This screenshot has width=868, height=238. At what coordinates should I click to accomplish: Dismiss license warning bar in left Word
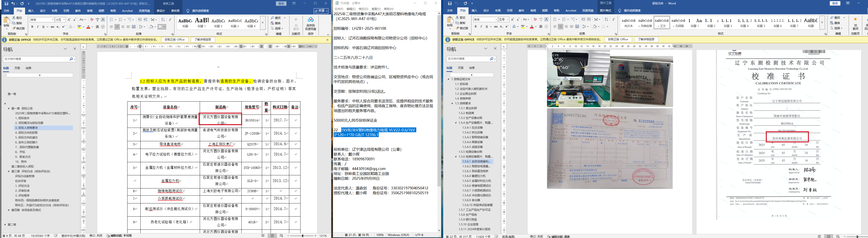327,40
